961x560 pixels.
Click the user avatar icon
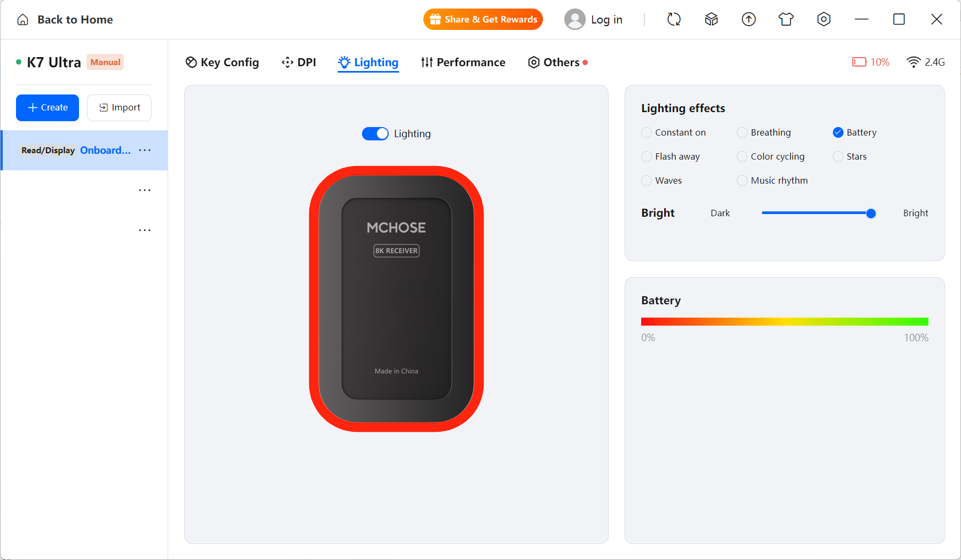tap(575, 20)
